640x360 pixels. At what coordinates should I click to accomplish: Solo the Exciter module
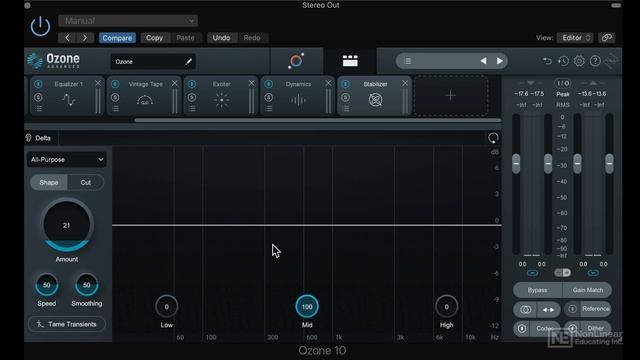point(192,97)
